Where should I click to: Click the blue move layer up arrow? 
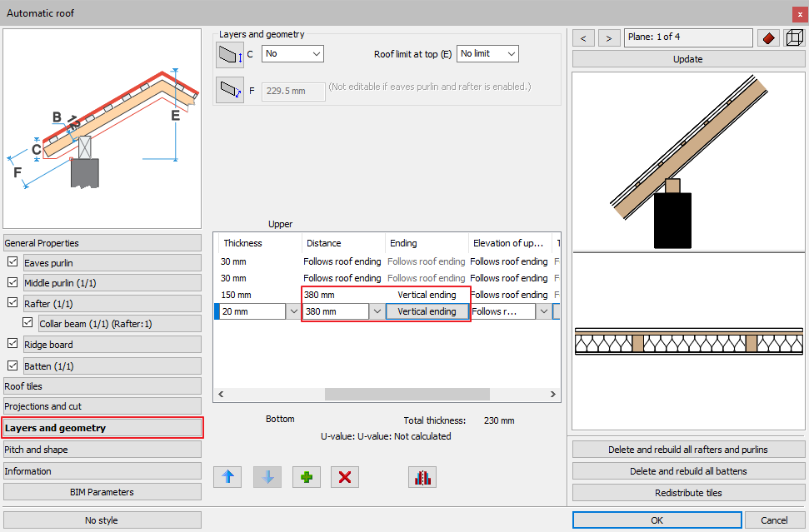click(227, 477)
